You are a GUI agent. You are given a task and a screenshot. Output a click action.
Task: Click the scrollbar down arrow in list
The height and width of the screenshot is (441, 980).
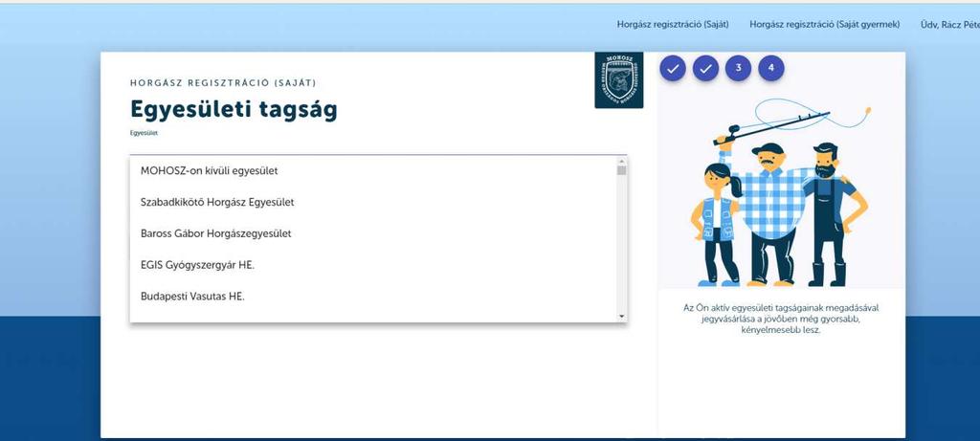coord(621,317)
